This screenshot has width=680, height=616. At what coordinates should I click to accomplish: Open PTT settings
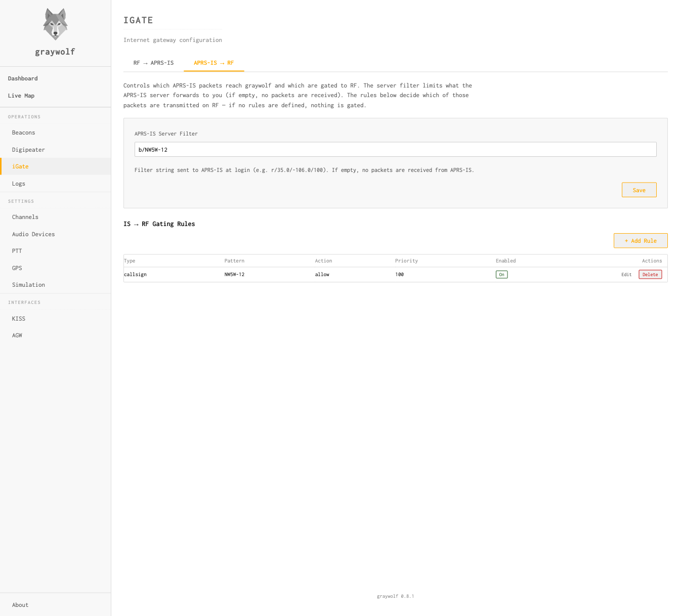tap(17, 251)
